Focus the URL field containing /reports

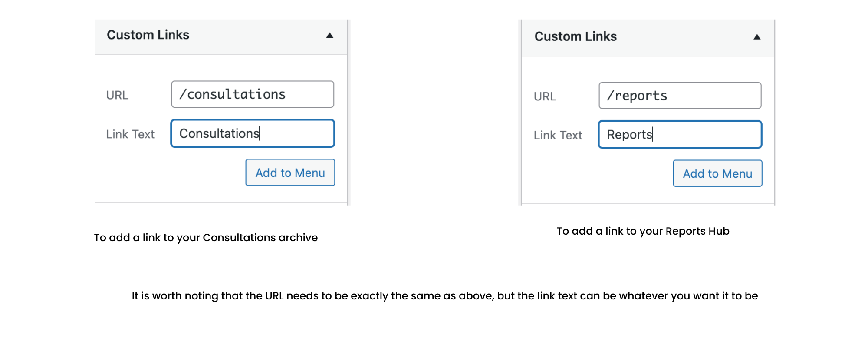pos(680,96)
